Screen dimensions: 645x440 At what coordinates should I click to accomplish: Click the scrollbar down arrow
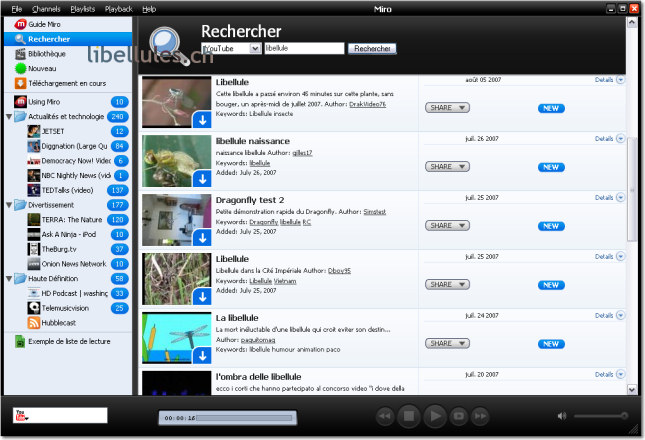click(x=632, y=389)
